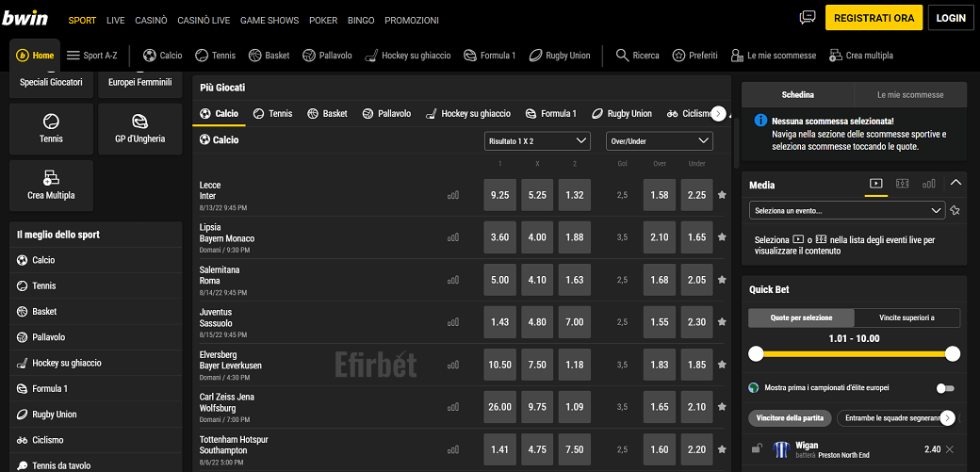Bet on Juventus win at 1.43

coord(500,322)
